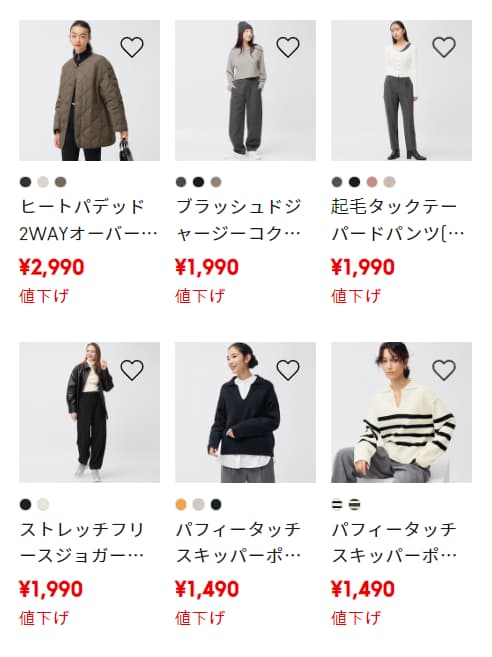Add brushed jersey cocoon pants to wishlist
The width and height of the screenshot is (492, 657).
[288, 47]
